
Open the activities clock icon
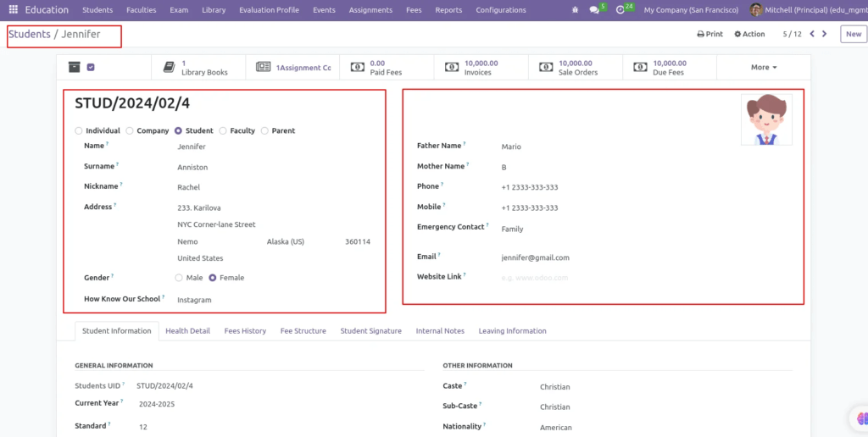click(x=620, y=10)
